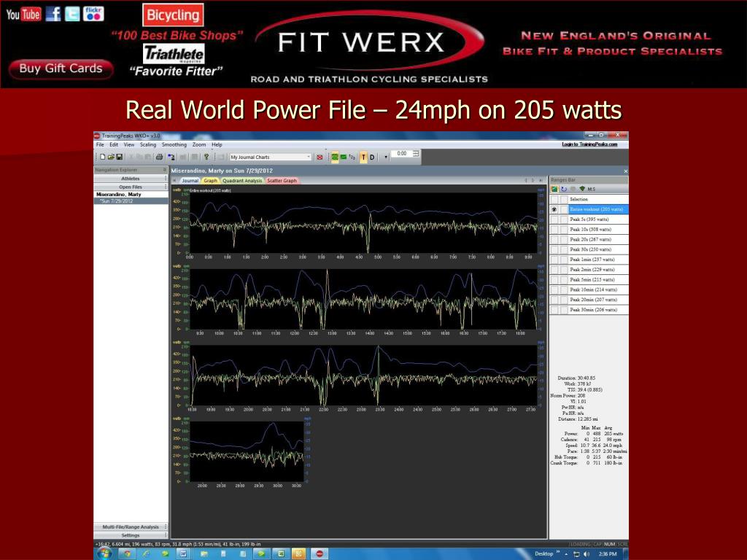Click the green gem icon in Ranges Bar
This screenshot has width=747, height=560.
pyautogui.click(x=582, y=189)
